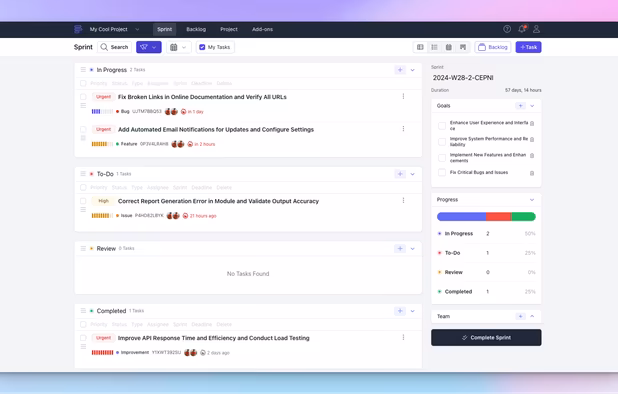Open the filter funnel dropdown button
The width and height of the screenshot is (618, 394).
pyautogui.click(x=149, y=47)
